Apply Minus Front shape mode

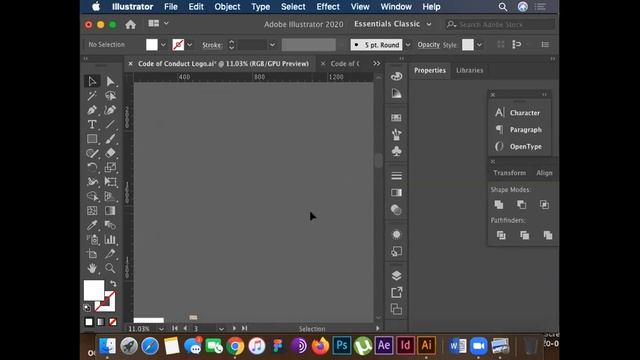point(522,204)
